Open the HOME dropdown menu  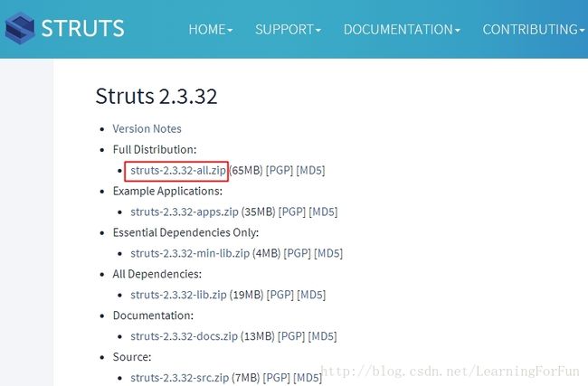pyautogui.click(x=211, y=29)
